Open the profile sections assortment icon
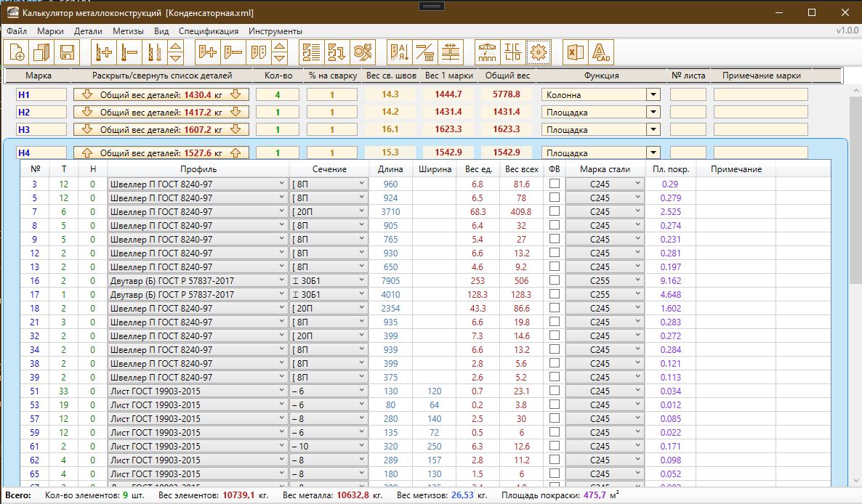Image resolution: width=862 pixels, height=504 pixels. point(513,53)
